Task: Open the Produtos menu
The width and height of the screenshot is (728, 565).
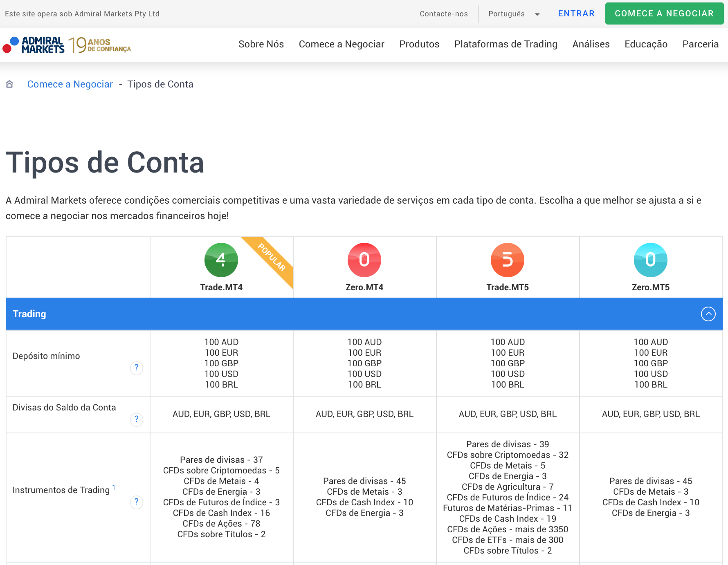Action: 419,44
